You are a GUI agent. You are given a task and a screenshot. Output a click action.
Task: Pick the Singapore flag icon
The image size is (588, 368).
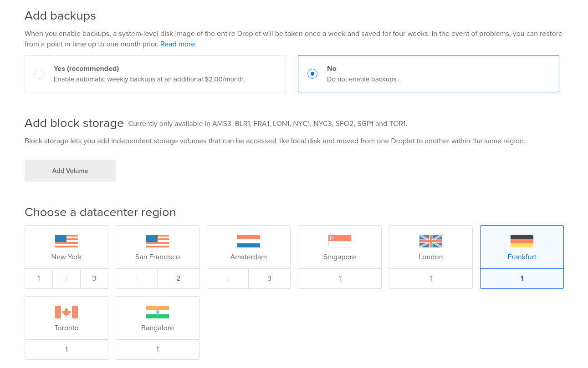[x=340, y=241]
